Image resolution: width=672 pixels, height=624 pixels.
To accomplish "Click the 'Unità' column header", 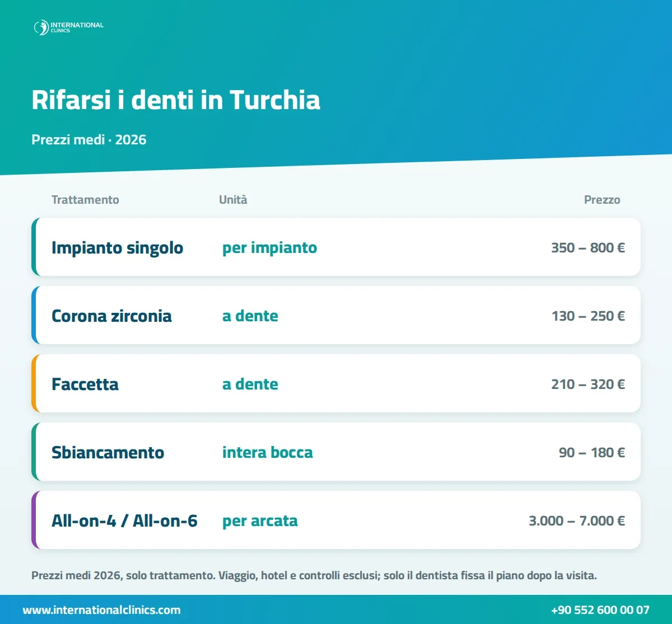I will (233, 200).
